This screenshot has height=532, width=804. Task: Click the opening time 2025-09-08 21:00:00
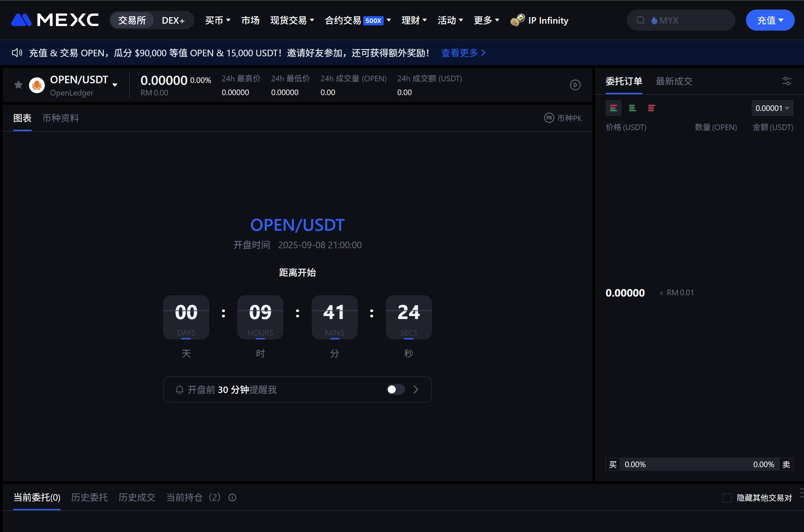pos(320,245)
